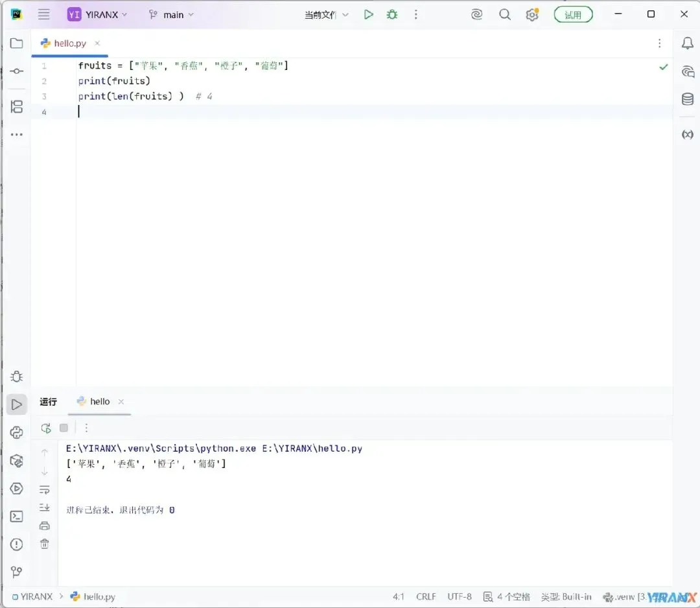This screenshot has height=608, width=700.
Task: Jump down the stack trace arrow
Action: point(45,471)
